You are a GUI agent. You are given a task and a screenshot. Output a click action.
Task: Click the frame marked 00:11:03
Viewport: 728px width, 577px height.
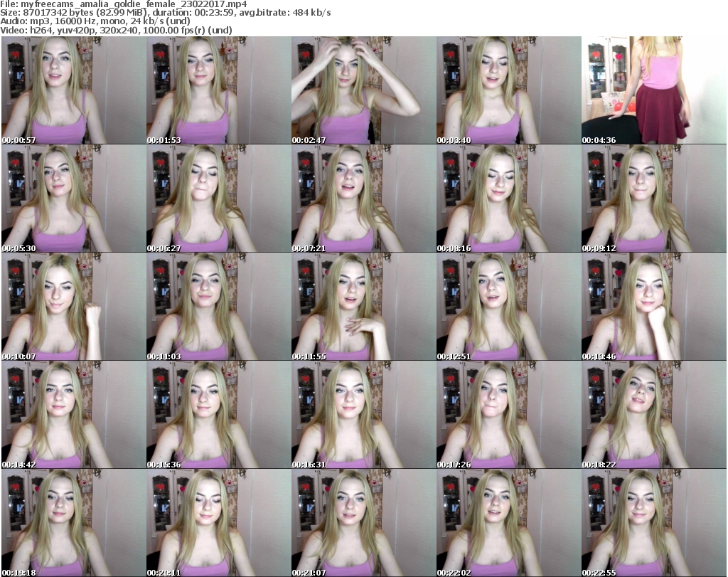(x=219, y=307)
